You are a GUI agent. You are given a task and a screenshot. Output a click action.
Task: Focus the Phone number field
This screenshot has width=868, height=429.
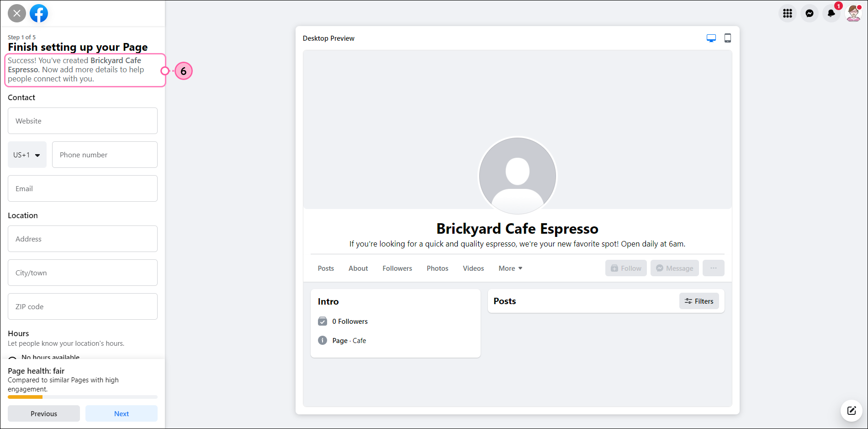coord(105,155)
